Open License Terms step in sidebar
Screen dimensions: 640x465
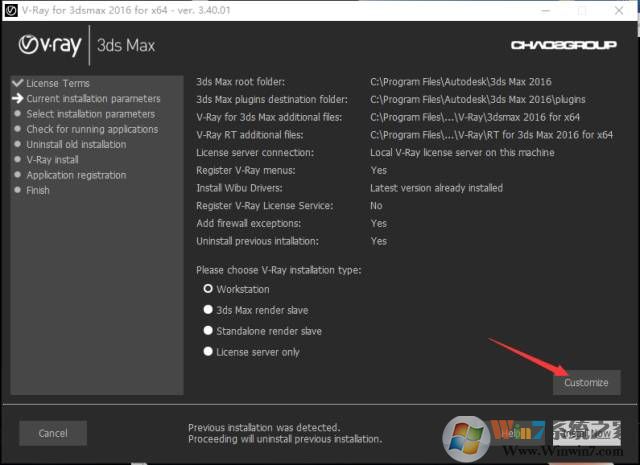point(58,83)
